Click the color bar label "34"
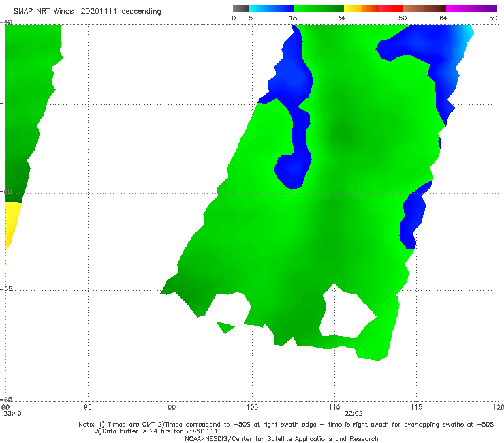 click(x=341, y=18)
